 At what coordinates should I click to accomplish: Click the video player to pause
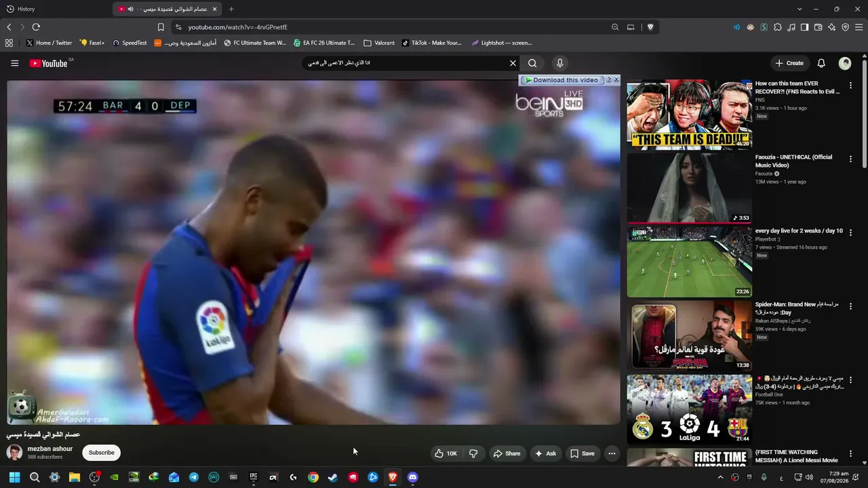pyautogui.click(x=313, y=252)
